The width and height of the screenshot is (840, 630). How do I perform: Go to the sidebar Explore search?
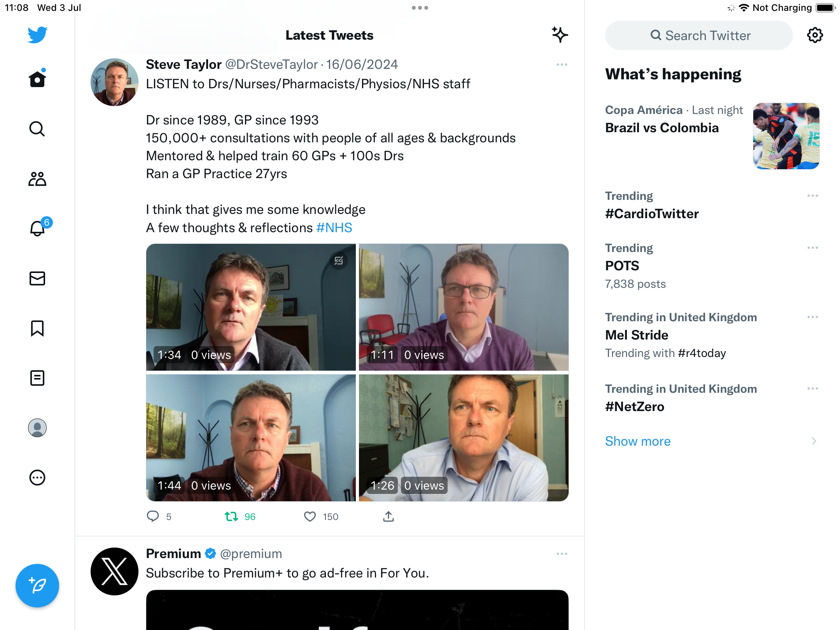tap(37, 129)
